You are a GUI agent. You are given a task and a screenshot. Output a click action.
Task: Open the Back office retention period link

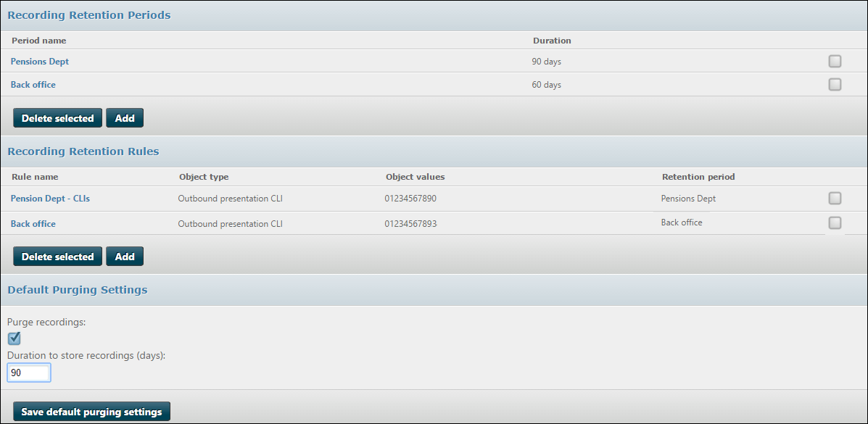coord(33,85)
